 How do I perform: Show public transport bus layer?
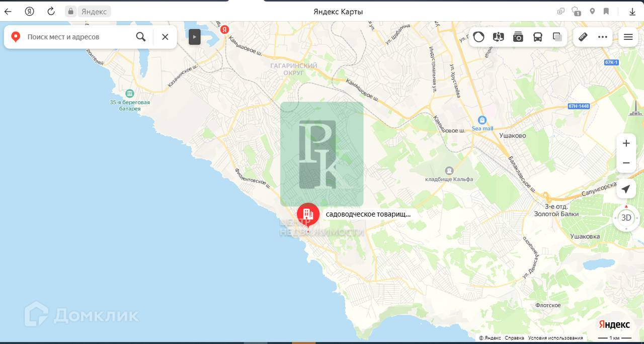[x=538, y=37]
